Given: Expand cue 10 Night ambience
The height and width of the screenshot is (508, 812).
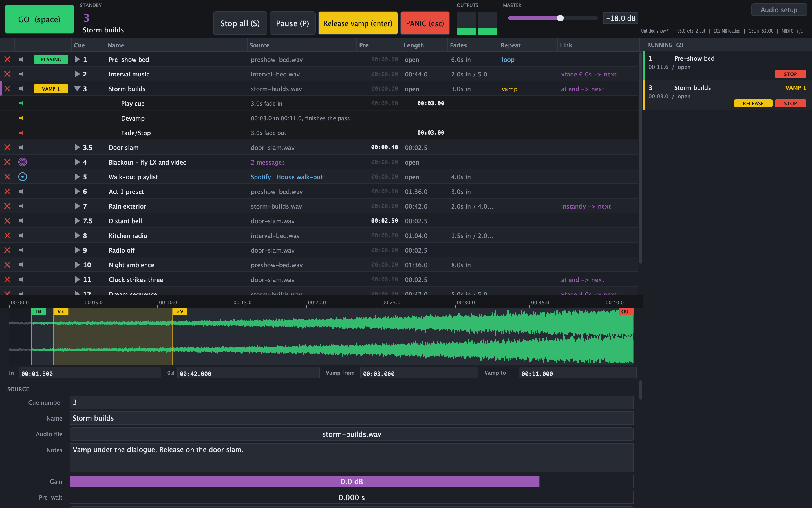Looking at the screenshot, I should [x=77, y=265].
